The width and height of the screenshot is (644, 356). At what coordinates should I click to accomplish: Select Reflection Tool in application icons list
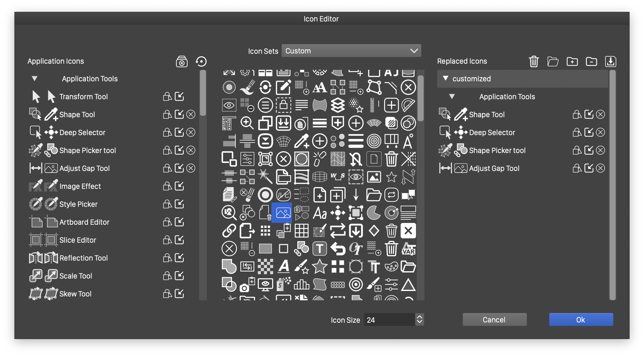point(84,258)
